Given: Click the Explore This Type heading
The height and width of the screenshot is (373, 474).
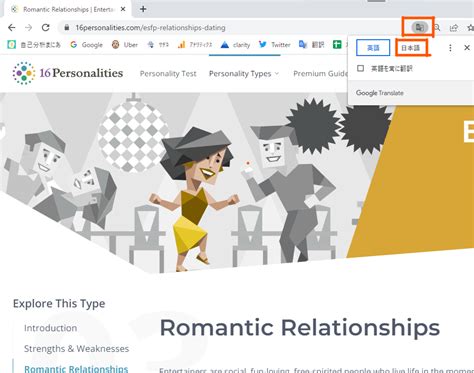Looking at the screenshot, I should (59, 304).
